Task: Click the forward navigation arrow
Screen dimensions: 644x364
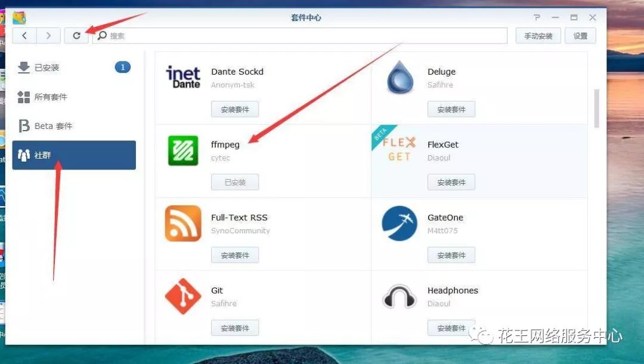Action: pyautogui.click(x=49, y=35)
